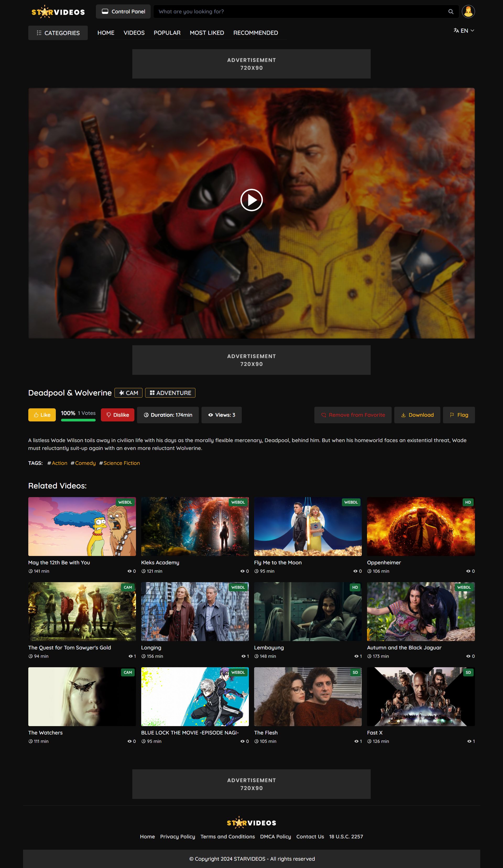Viewport: 503px width, 868px height.
Task: Open Fast X thumbnail
Action: point(421,697)
